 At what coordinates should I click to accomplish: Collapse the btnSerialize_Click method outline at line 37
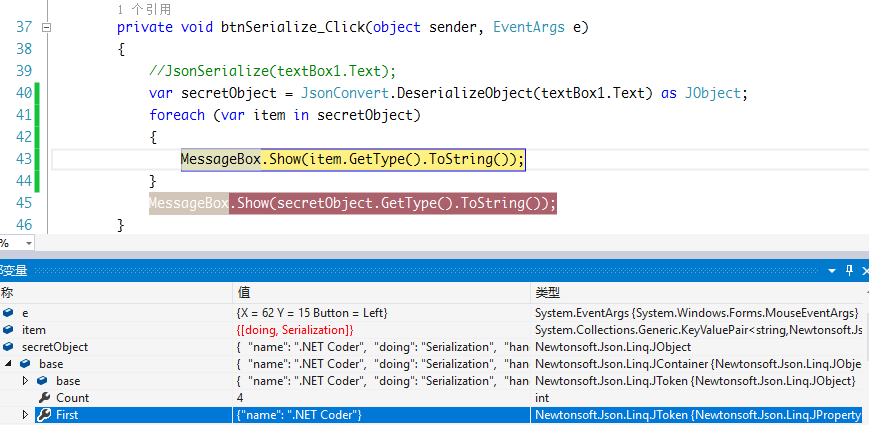tap(47, 27)
